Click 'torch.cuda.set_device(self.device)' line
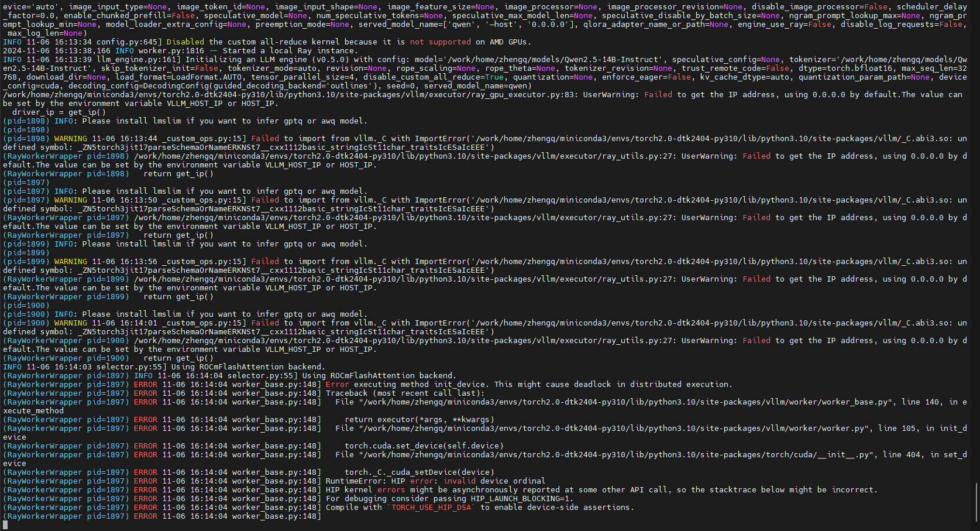This screenshot has width=980, height=531. pyautogui.click(x=424, y=446)
